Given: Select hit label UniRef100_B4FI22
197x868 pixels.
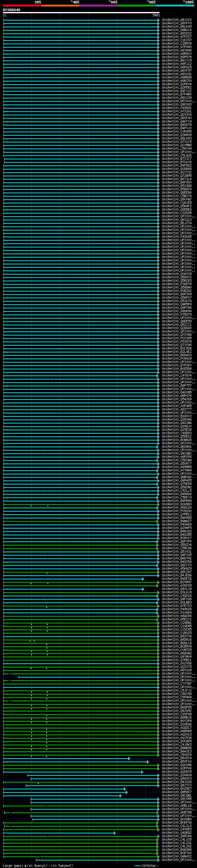Looking at the screenshot, I should [x=177, y=91].
